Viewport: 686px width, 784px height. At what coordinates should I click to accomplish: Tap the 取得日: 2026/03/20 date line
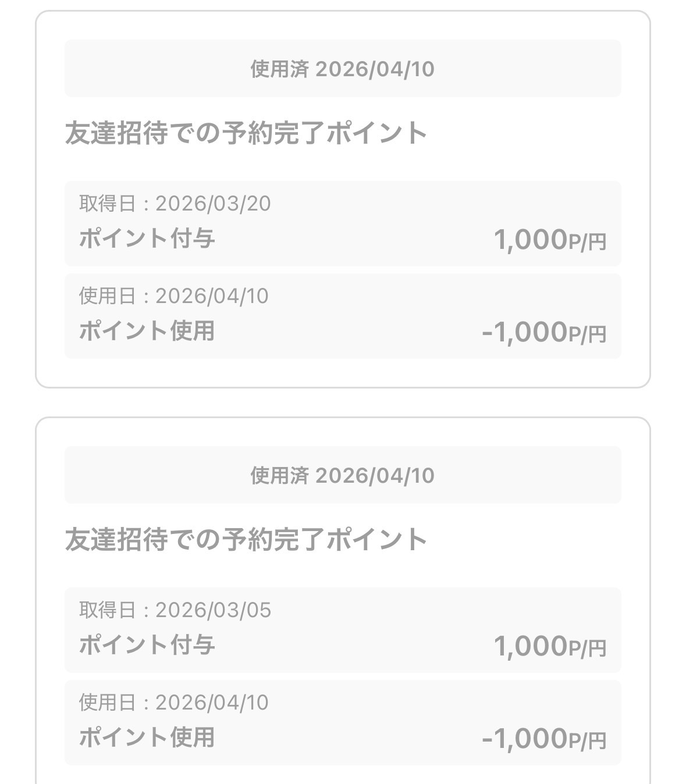(x=175, y=204)
